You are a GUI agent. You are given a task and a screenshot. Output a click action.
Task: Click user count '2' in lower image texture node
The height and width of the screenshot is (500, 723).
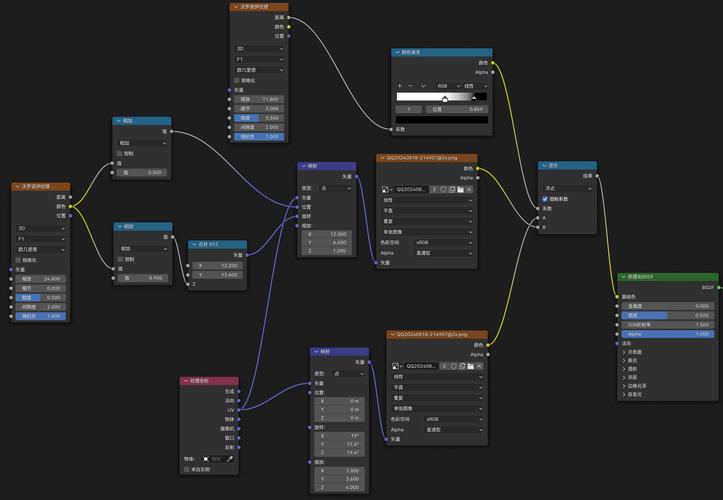click(x=444, y=366)
